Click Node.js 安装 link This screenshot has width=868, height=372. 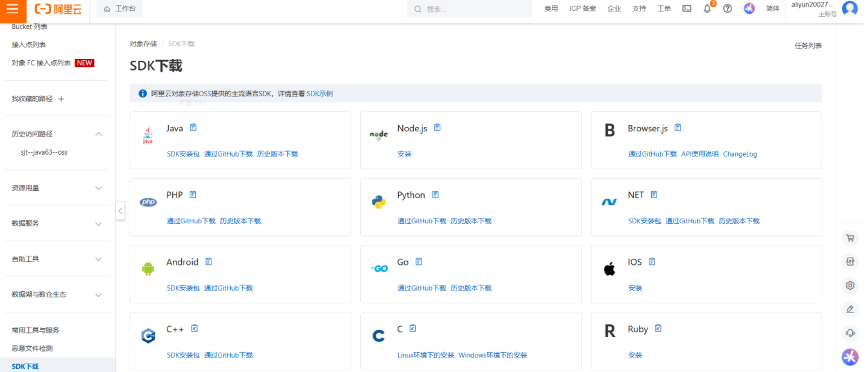point(404,154)
